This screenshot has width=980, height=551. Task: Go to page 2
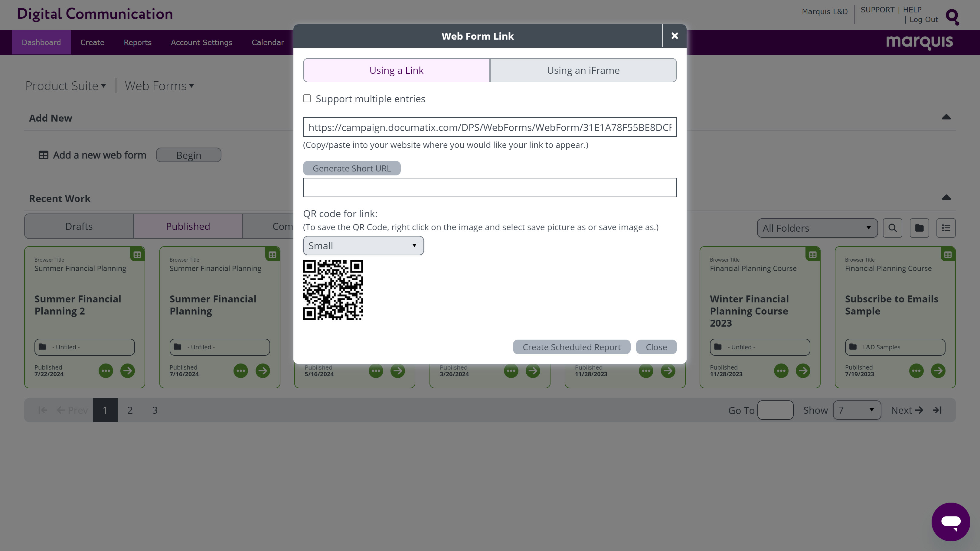coord(130,410)
